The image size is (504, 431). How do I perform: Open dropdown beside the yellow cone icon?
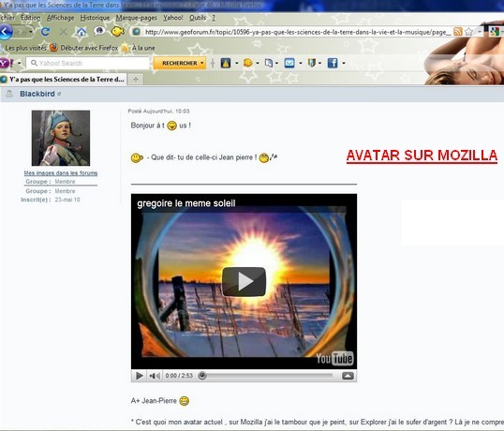(237, 63)
